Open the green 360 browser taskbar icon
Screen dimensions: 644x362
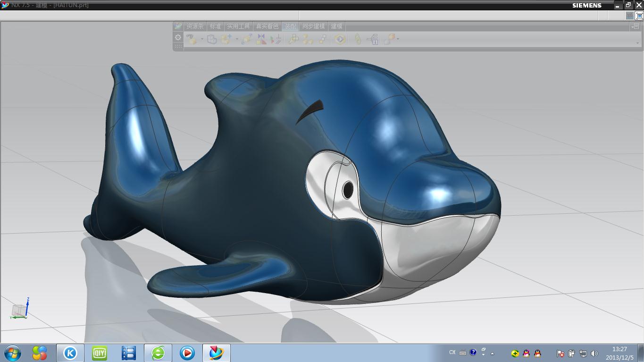tap(158, 353)
